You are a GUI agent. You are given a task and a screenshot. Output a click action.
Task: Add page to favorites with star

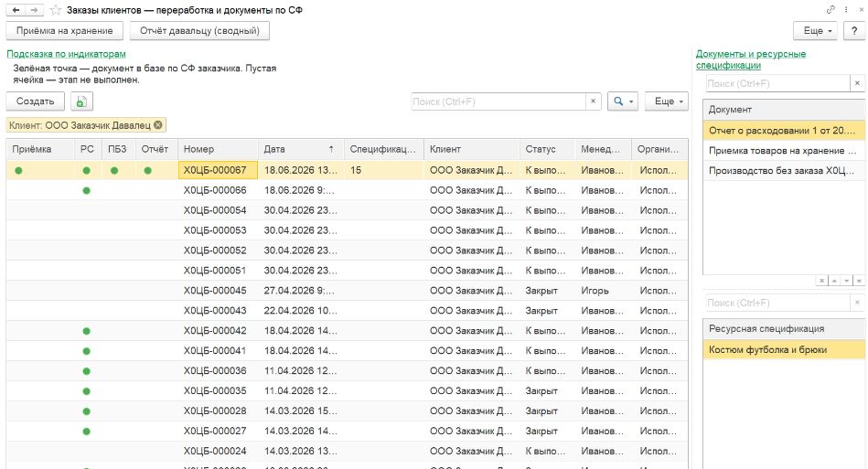(x=56, y=10)
